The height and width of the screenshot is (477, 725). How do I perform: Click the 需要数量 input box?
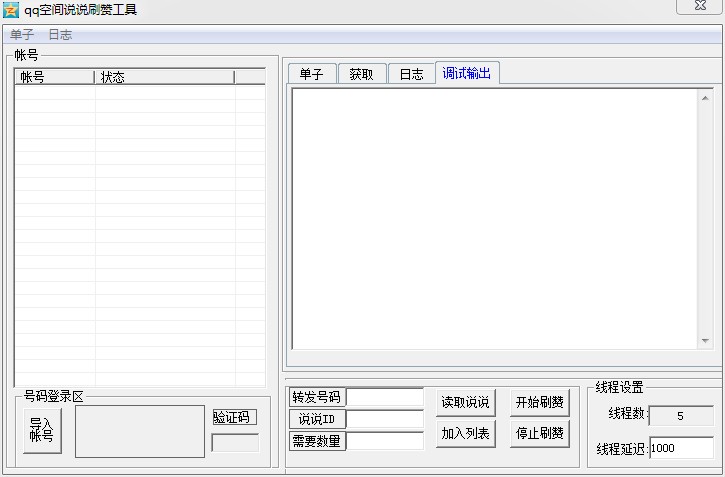click(385, 441)
